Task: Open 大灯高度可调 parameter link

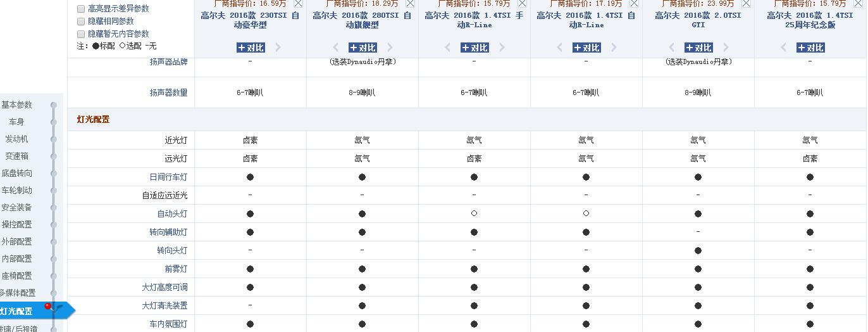Action: tap(164, 288)
